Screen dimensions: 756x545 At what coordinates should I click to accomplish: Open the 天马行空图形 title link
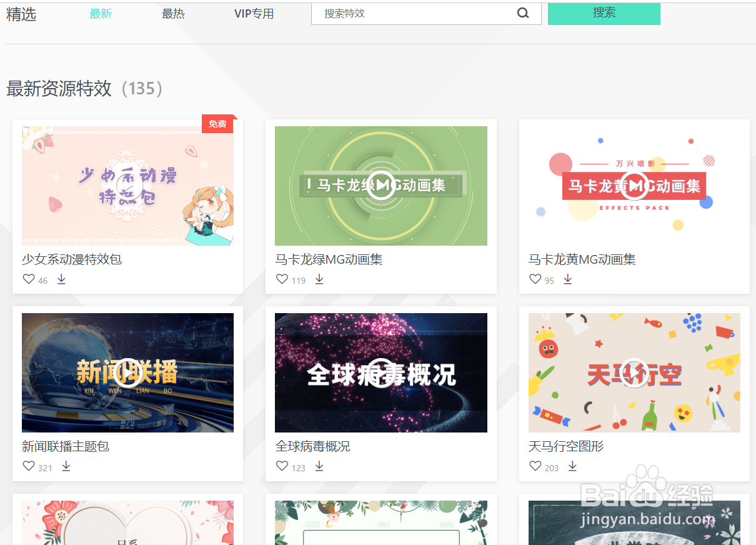pyautogui.click(x=566, y=446)
